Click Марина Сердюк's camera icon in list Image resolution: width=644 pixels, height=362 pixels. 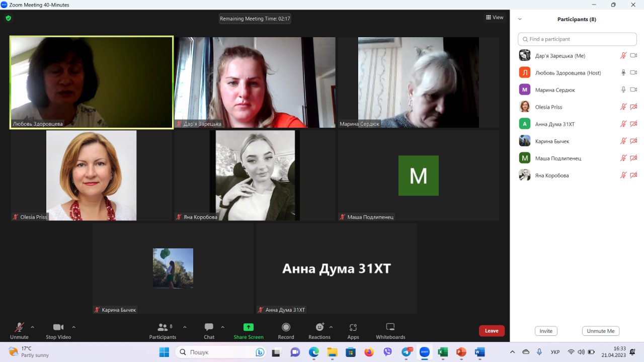pos(633,90)
